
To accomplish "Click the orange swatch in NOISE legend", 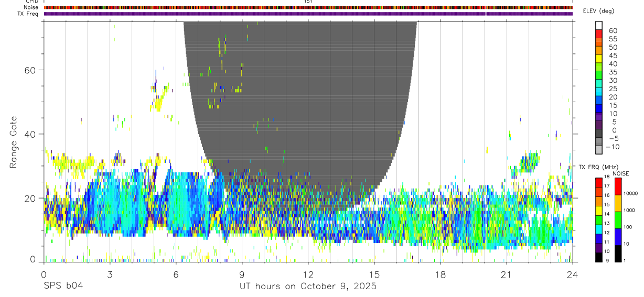I will tap(617, 203).
